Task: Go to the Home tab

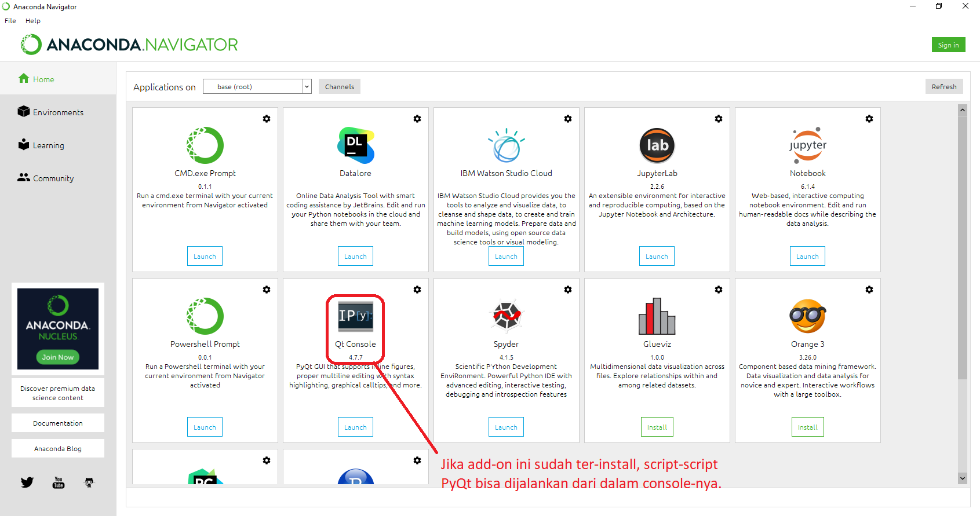Action: [x=58, y=79]
